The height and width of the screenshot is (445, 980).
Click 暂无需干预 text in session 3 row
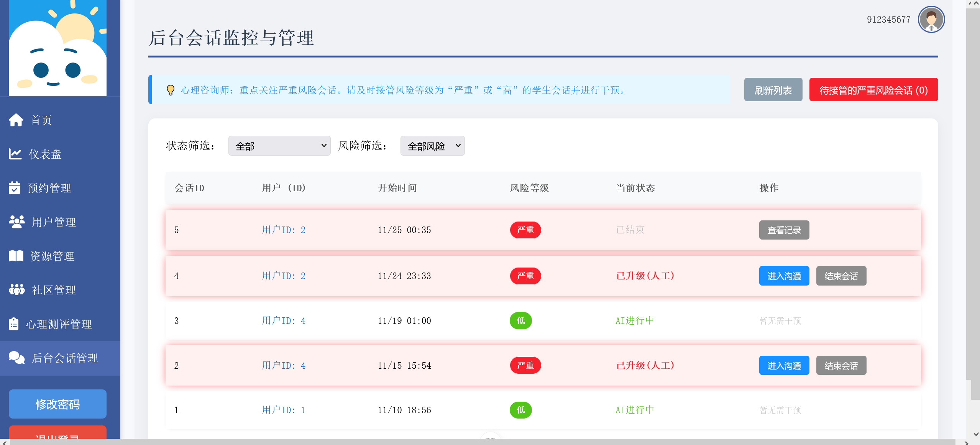780,321
